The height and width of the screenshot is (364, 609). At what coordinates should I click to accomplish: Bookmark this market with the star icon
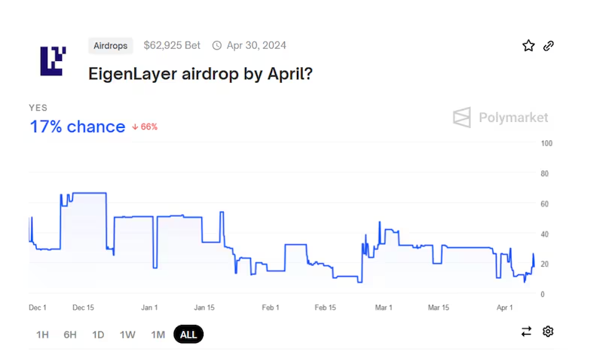click(x=528, y=46)
